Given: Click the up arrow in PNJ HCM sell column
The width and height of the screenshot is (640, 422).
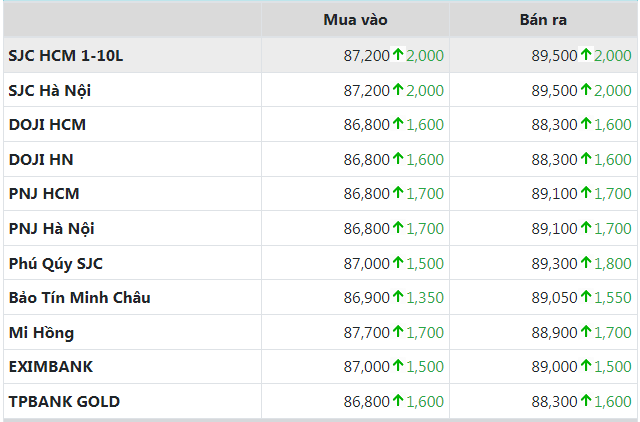Looking at the screenshot, I should 586,193.
